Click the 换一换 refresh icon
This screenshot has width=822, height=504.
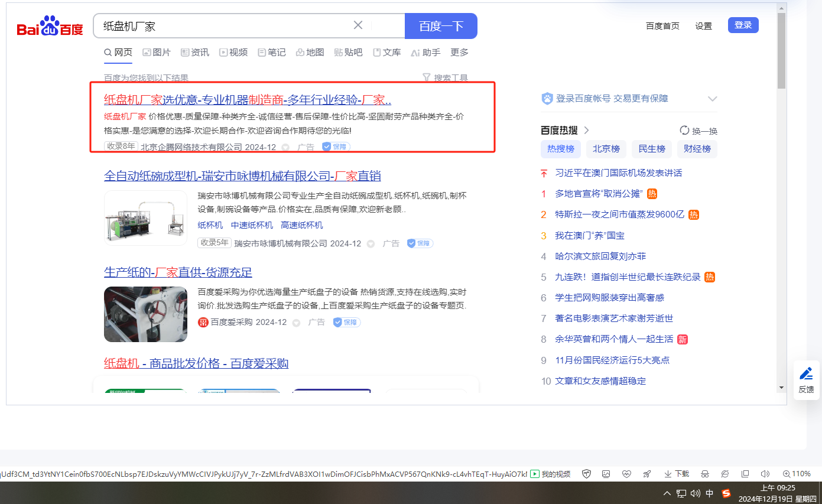pos(685,131)
